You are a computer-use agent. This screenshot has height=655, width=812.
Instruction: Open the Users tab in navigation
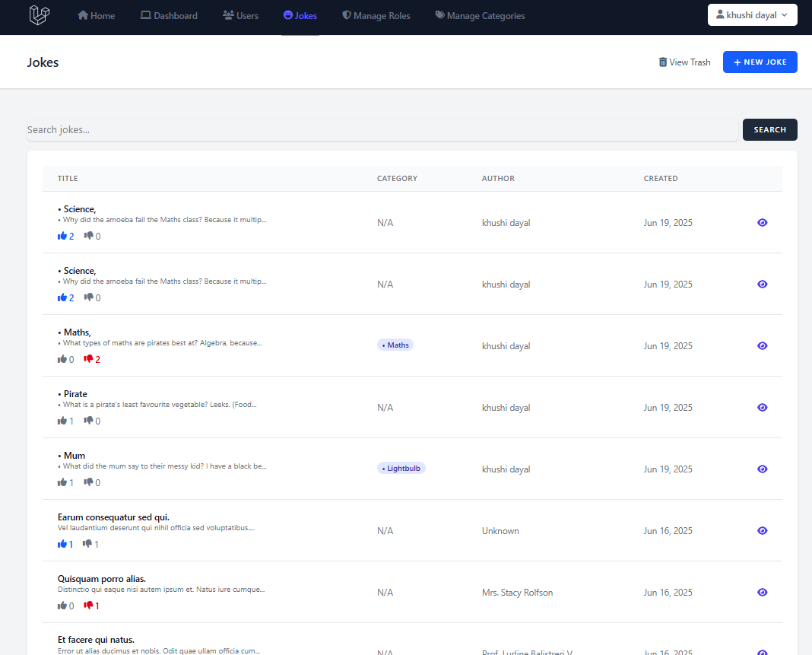click(240, 16)
